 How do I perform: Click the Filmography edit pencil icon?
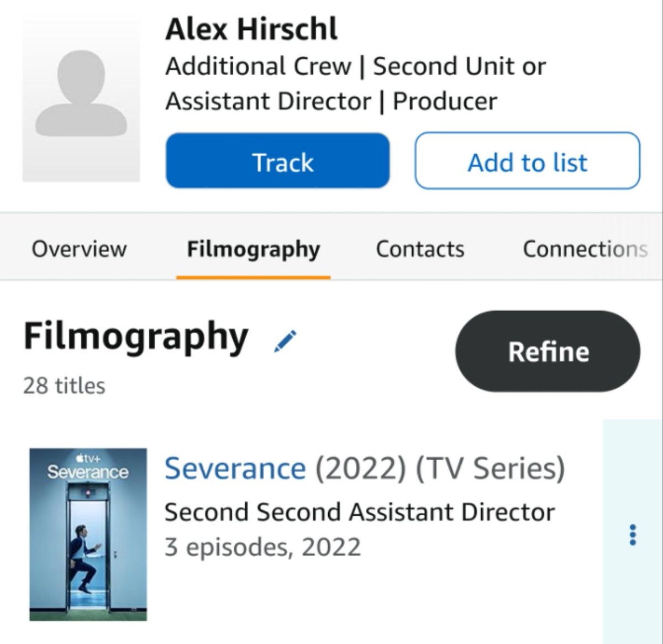[286, 341]
